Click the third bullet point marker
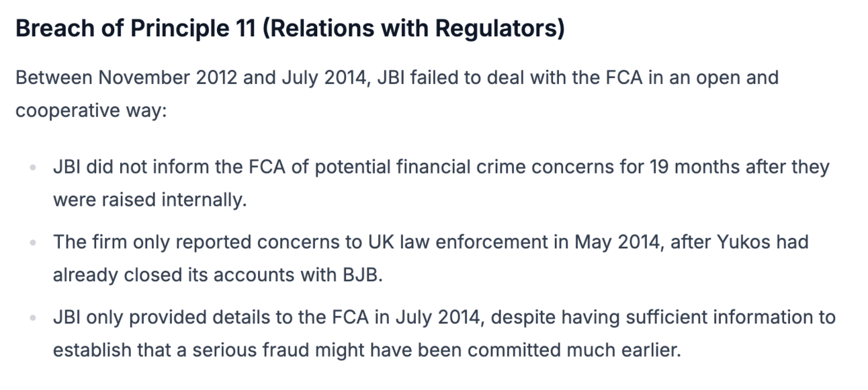The width and height of the screenshot is (868, 390). [32, 318]
